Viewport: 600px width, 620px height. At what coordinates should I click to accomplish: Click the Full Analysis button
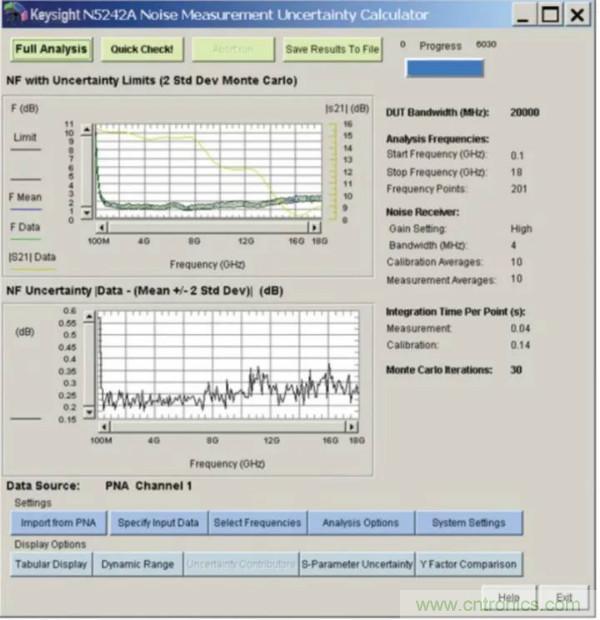[x=52, y=49]
